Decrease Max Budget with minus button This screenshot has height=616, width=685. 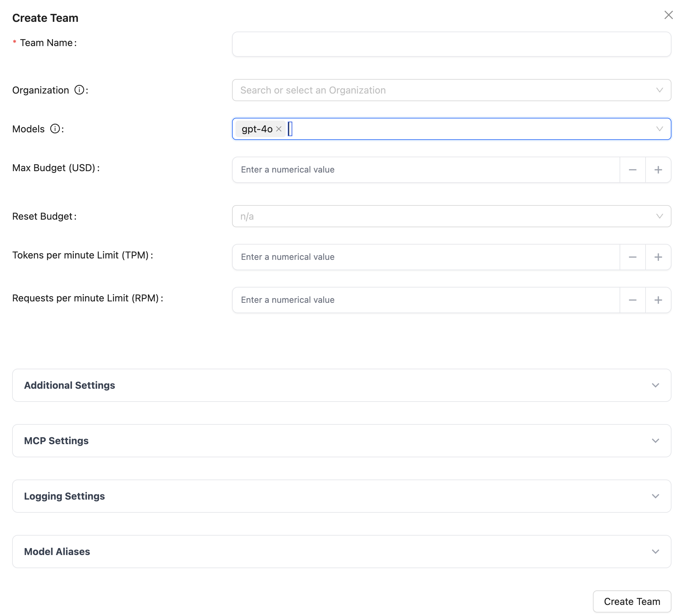coord(632,170)
